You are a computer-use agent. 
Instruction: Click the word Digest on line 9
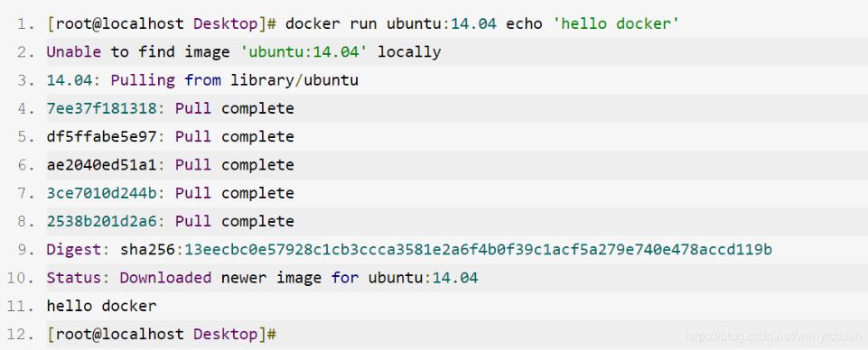[74, 250]
